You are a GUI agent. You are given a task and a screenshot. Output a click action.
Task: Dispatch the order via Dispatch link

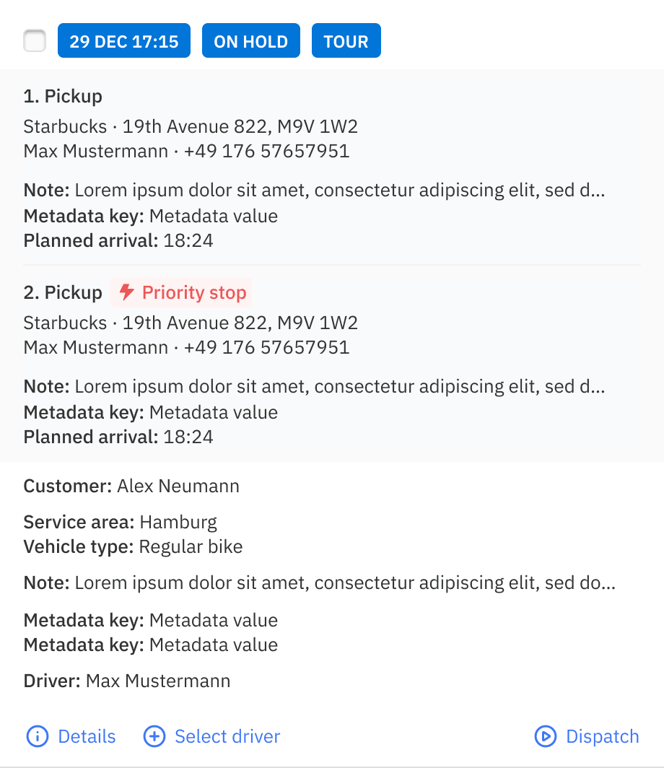point(602,736)
